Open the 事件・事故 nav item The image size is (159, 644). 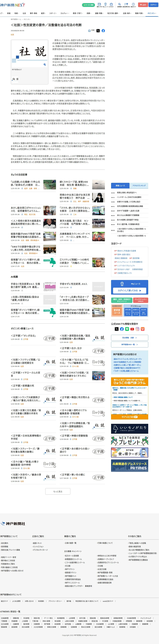click(34, 13)
